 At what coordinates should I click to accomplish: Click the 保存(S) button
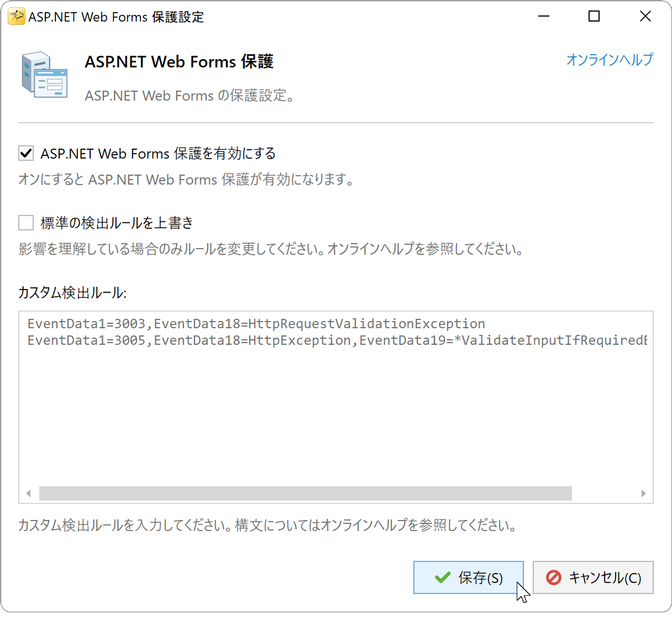pyautogui.click(x=469, y=577)
